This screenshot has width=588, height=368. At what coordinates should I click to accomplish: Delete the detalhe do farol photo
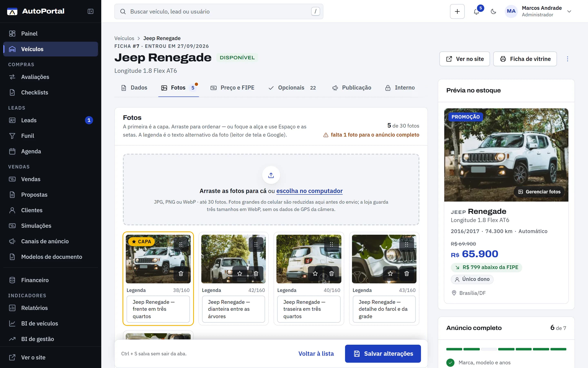pyautogui.click(x=406, y=273)
